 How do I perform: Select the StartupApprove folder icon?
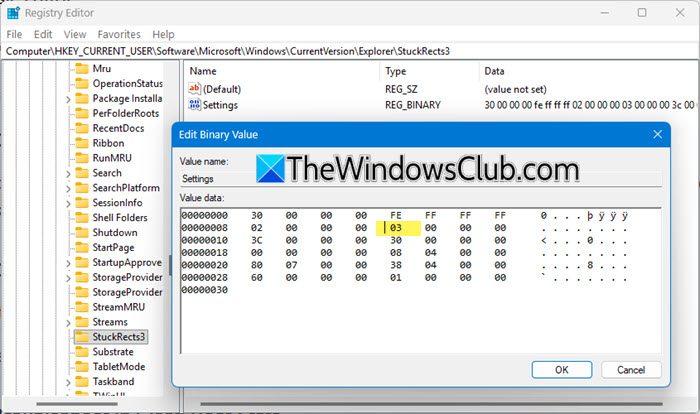coord(82,262)
